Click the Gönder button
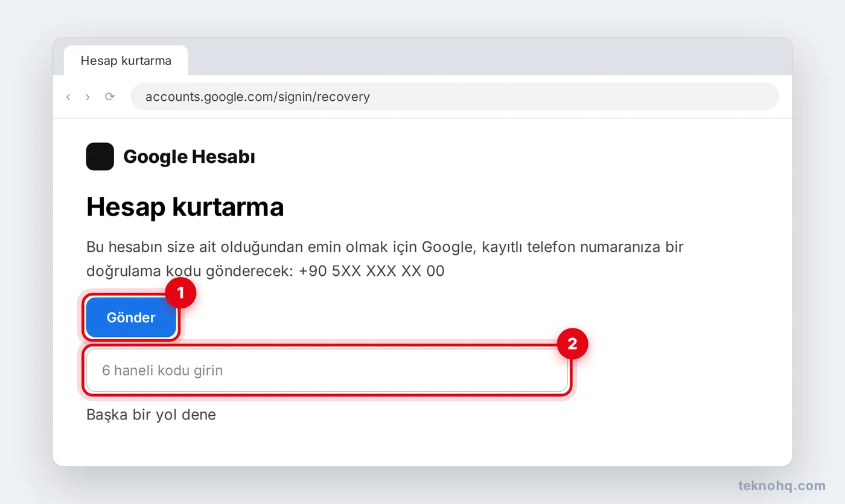Viewport: 845px width, 504px height. (x=131, y=317)
